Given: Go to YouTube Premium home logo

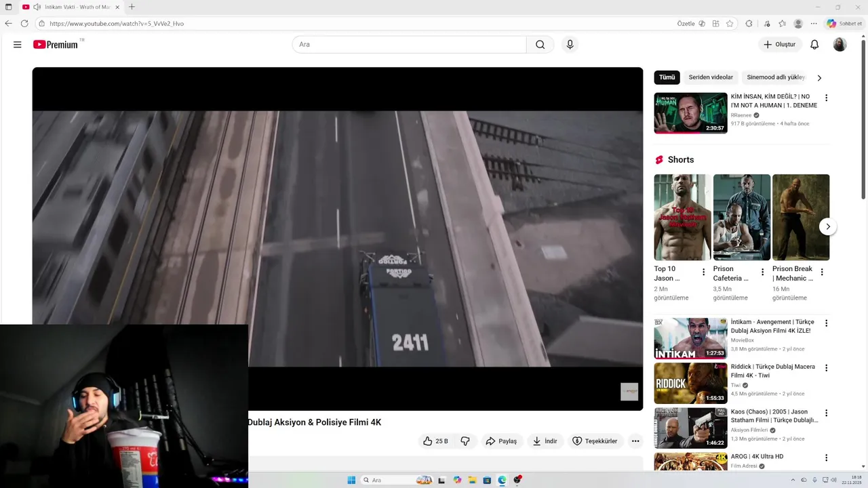Looking at the screenshot, I should point(56,45).
